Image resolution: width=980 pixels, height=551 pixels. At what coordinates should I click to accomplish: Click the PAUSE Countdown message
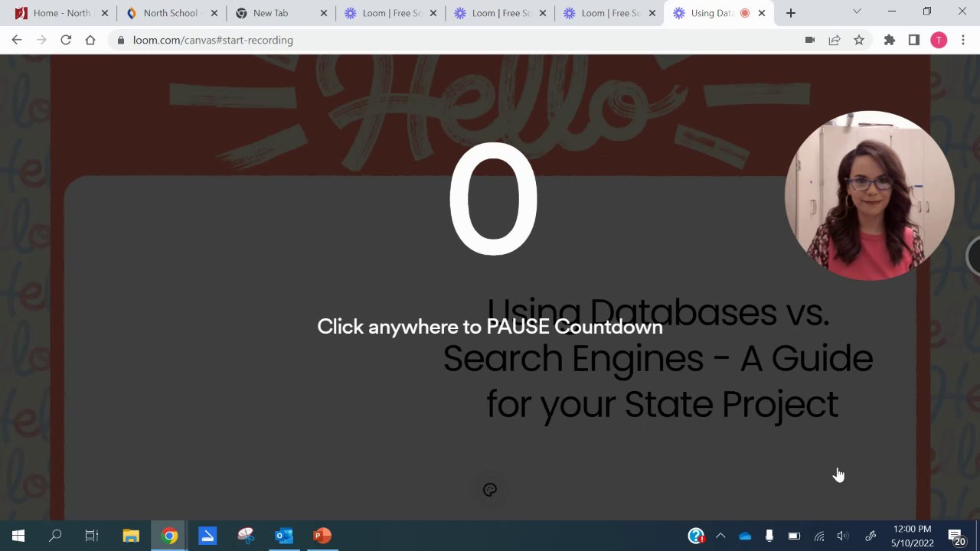pyautogui.click(x=490, y=327)
